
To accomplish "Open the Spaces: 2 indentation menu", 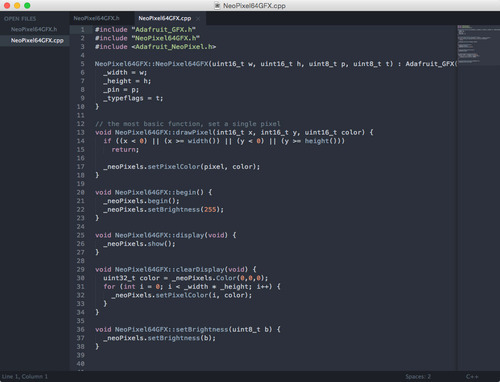I will pyautogui.click(x=418, y=377).
